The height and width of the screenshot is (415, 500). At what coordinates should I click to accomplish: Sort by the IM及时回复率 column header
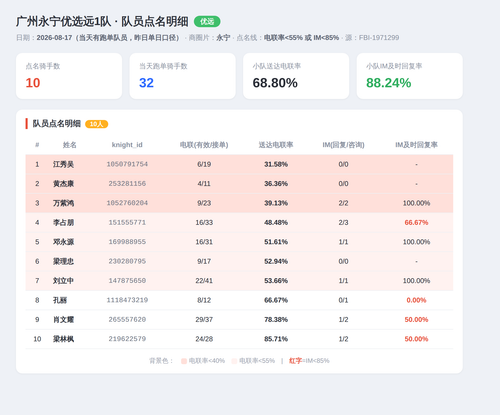(416, 145)
